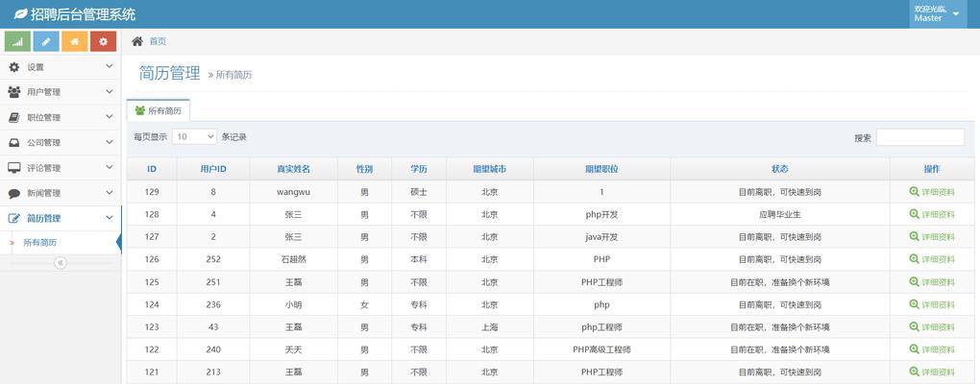Click the cell reading java开发
980x384 pixels.
click(x=601, y=237)
